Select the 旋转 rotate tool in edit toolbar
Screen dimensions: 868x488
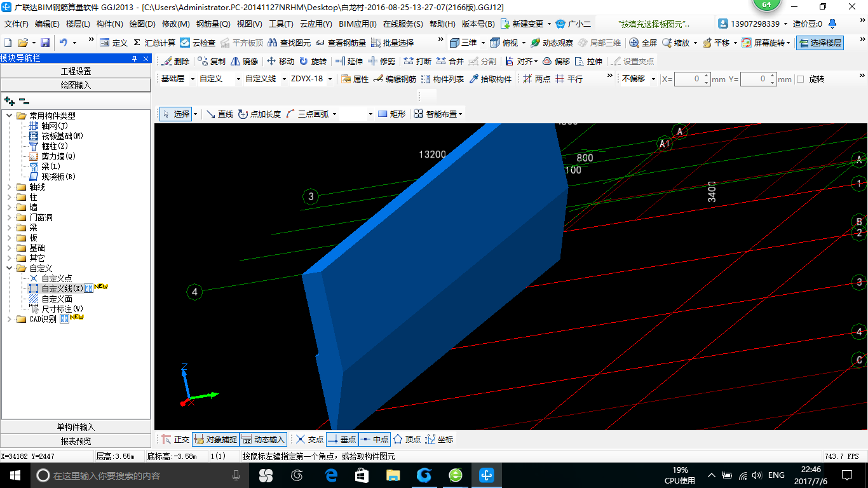[313, 62]
